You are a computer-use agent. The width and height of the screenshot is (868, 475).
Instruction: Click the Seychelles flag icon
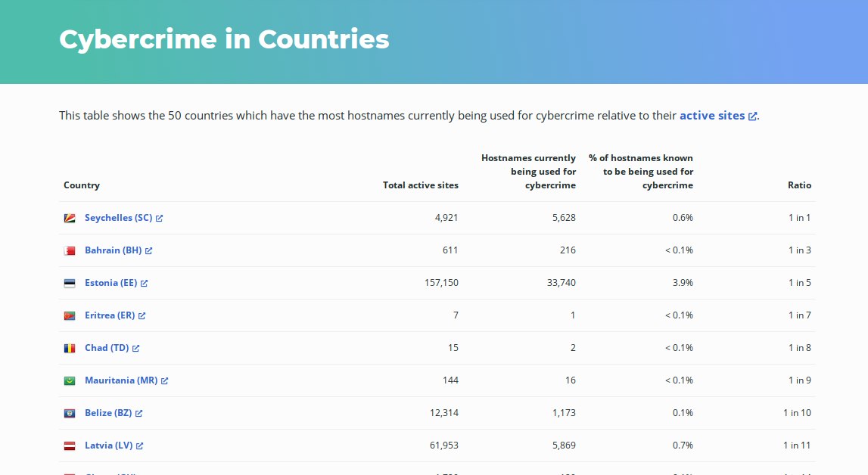(70, 218)
